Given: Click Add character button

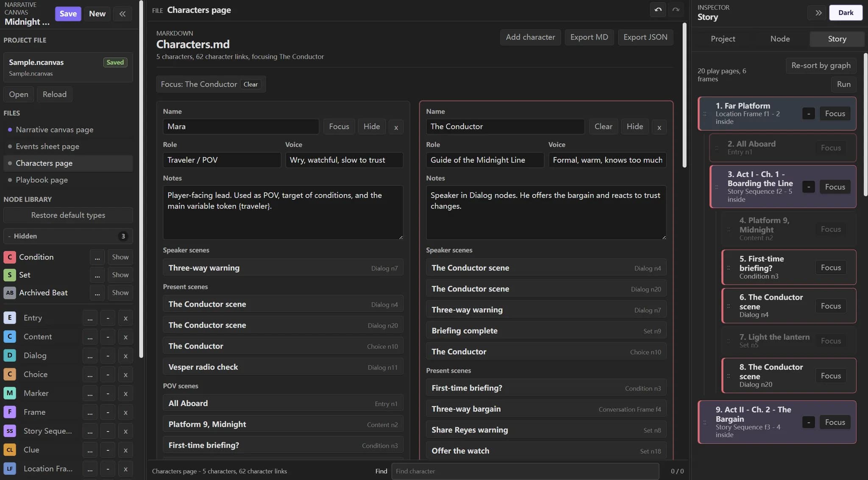Looking at the screenshot, I should coord(530,37).
